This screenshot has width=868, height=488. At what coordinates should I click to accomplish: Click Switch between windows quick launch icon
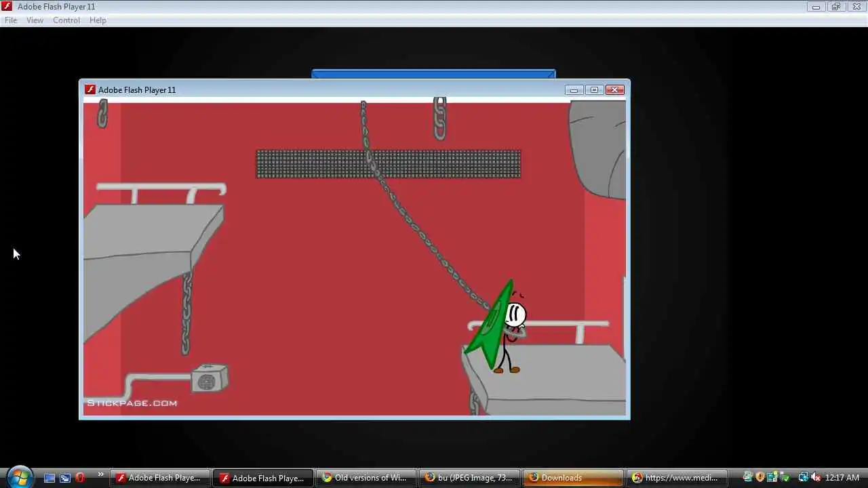(65, 478)
